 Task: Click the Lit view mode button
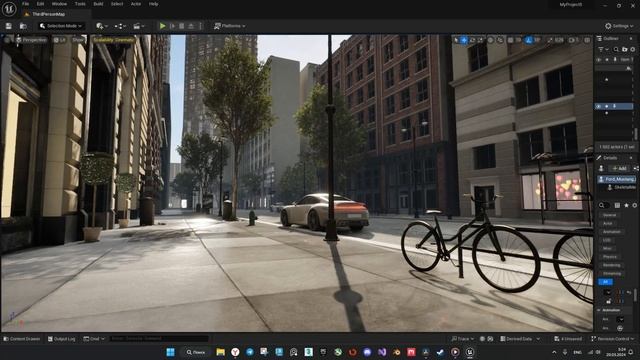click(x=60, y=40)
